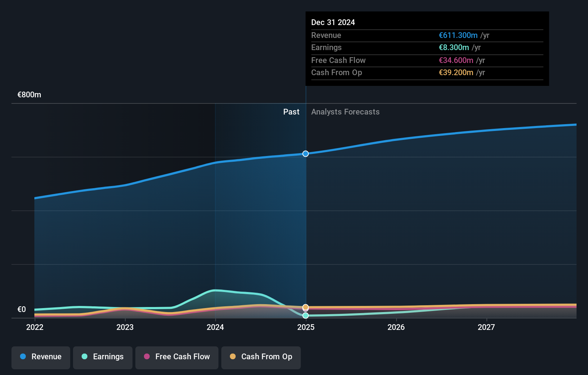
Task: Click the vertical date marker line at 2025
Action: click(305, 215)
